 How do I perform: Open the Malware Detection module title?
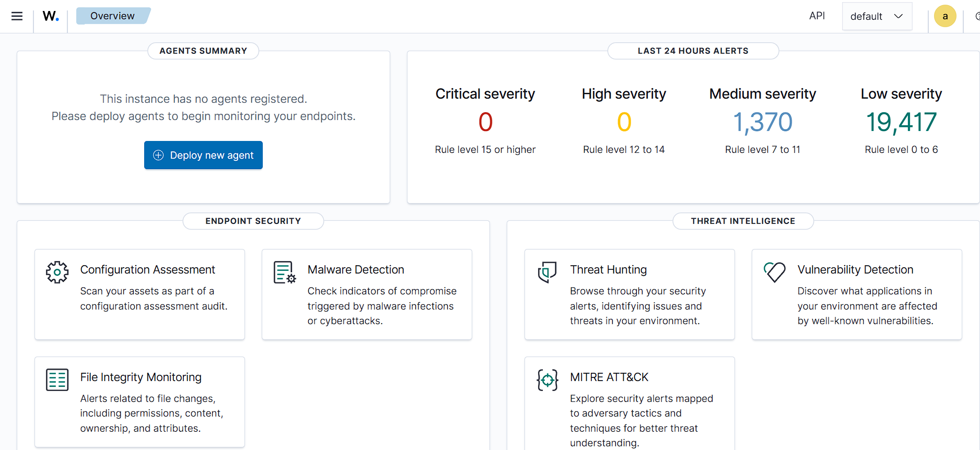[356, 269]
